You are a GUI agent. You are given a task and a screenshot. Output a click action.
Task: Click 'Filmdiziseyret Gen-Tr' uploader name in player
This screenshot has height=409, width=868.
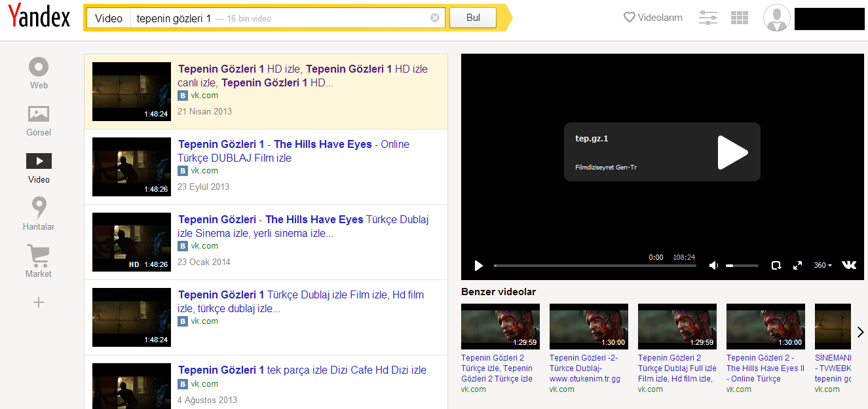click(x=606, y=168)
